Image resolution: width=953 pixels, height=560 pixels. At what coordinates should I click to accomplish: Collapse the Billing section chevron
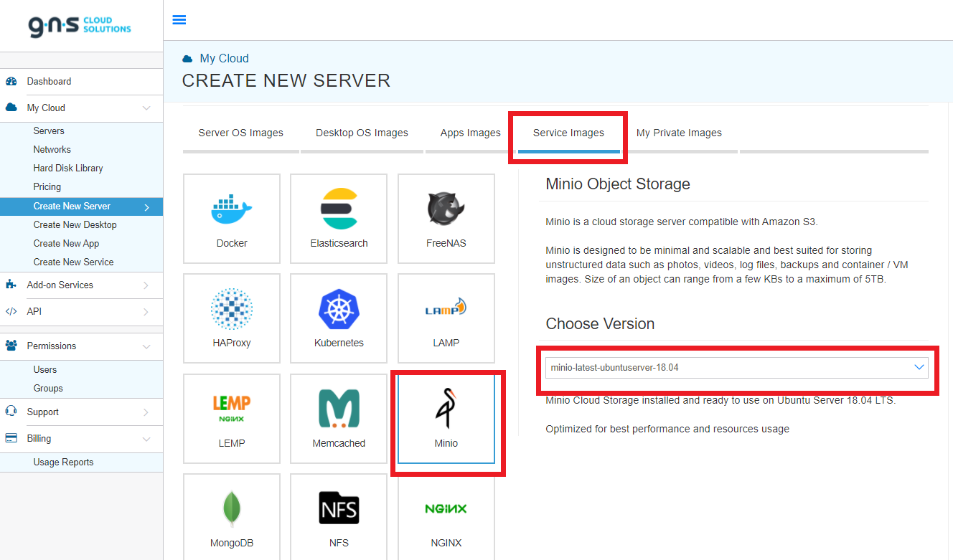pyautogui.click(x=146, y=439)
